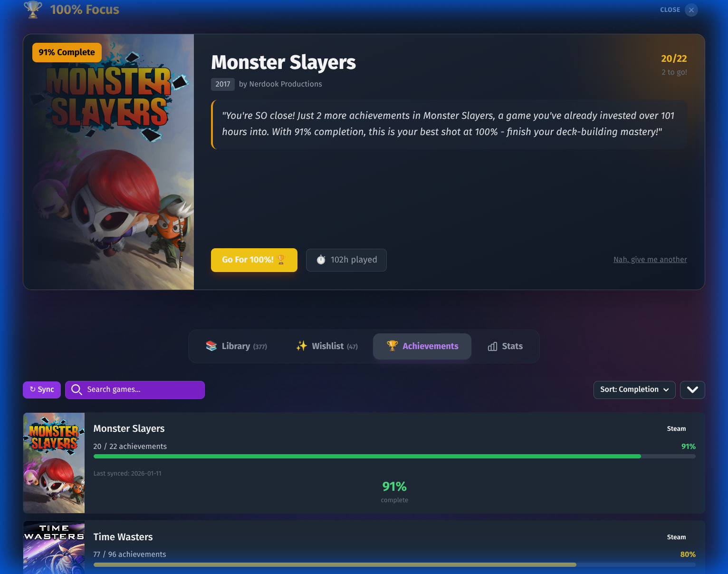Screen dimensions: 728x574
Task: Click the trophy icon beside 100% Focus
Action: coord(33,10)
